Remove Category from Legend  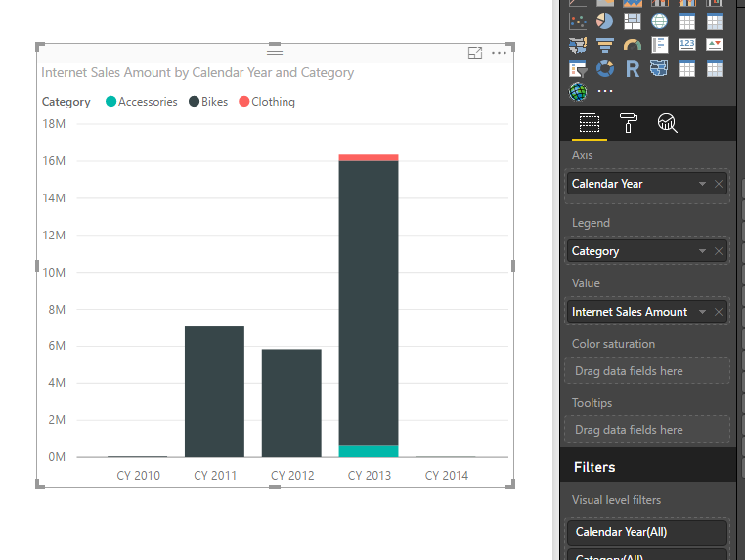point(719,251)
